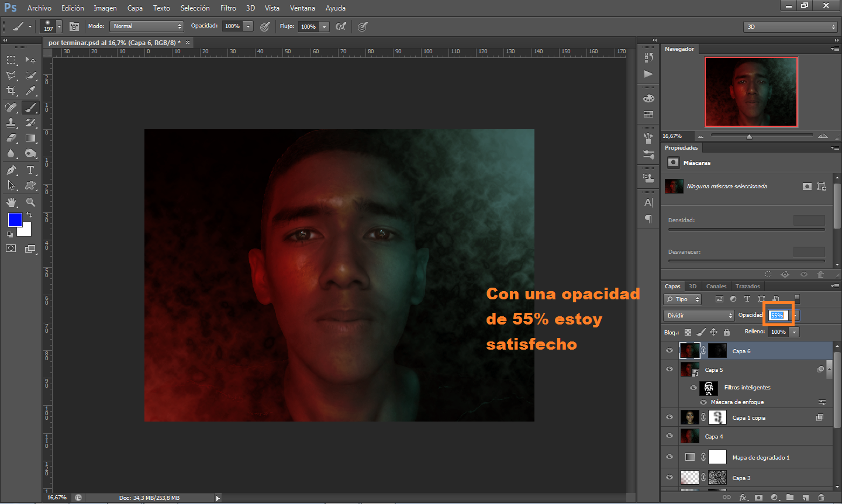Toggle Filtros inteligentes visibility
The width and height of the screenshot is (842, 504).
click(x=693, y=388)
